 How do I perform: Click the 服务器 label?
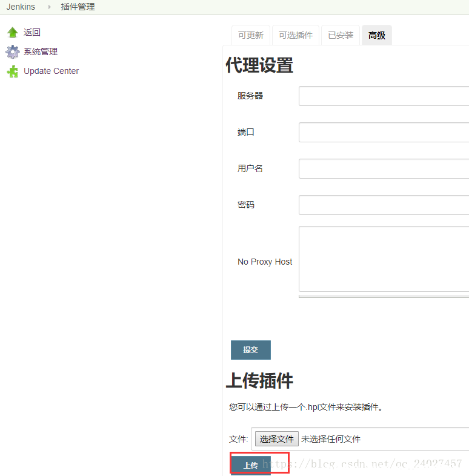click(x=250, y=96)
